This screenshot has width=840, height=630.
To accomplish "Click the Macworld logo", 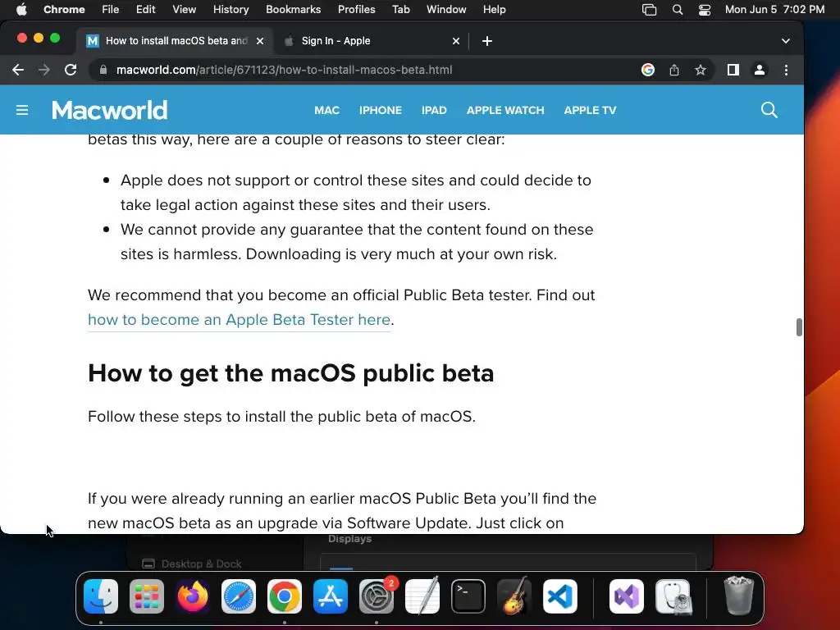I will pos(110,111).
